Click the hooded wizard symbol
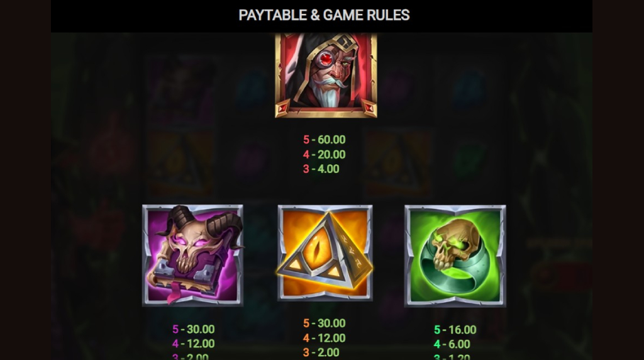644x360 pixels. pyautogui.click(x=326, y=75)
